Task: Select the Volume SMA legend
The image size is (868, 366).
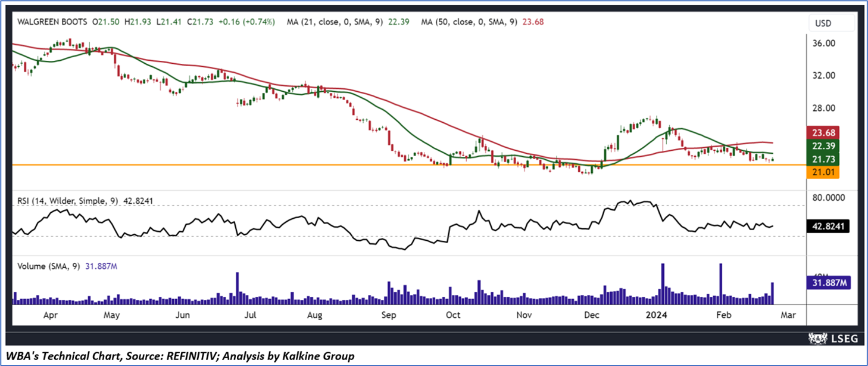Action: click(67, 266)
